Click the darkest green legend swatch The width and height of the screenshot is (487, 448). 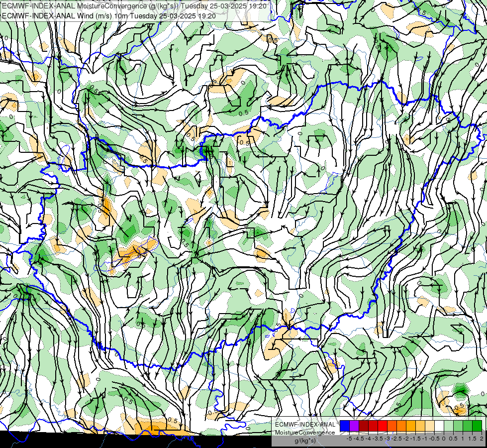477,426
